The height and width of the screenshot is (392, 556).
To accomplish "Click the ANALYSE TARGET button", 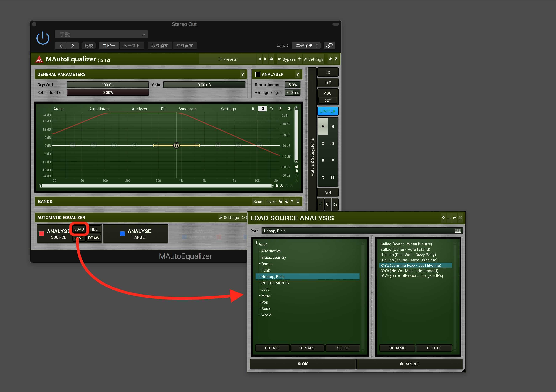I will click(136, 234).
